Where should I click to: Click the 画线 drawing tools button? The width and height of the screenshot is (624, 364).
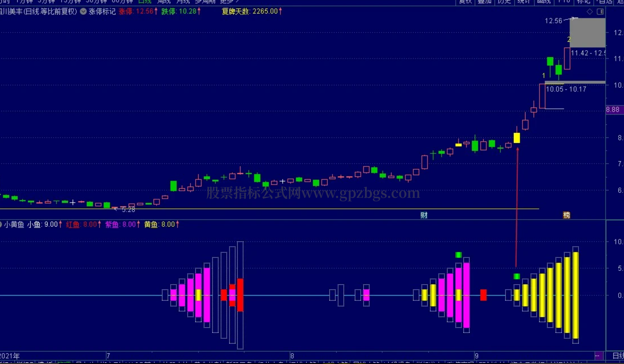coord(544,2)
